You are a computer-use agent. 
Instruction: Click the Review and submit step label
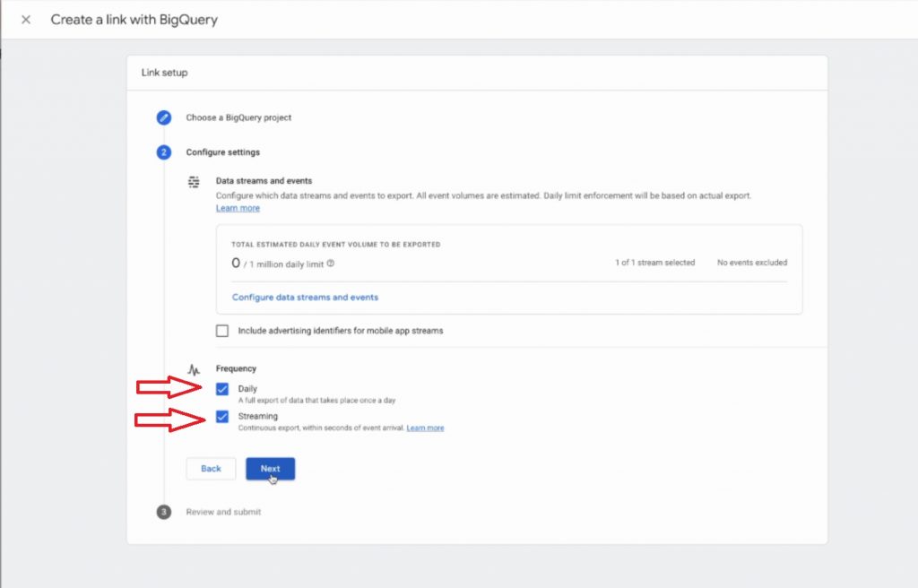point(223,512)
